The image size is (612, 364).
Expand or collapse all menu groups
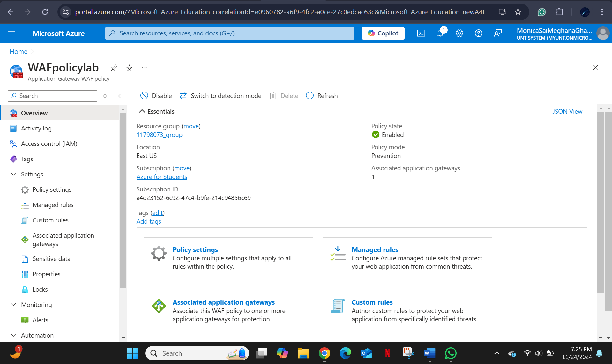105,96
